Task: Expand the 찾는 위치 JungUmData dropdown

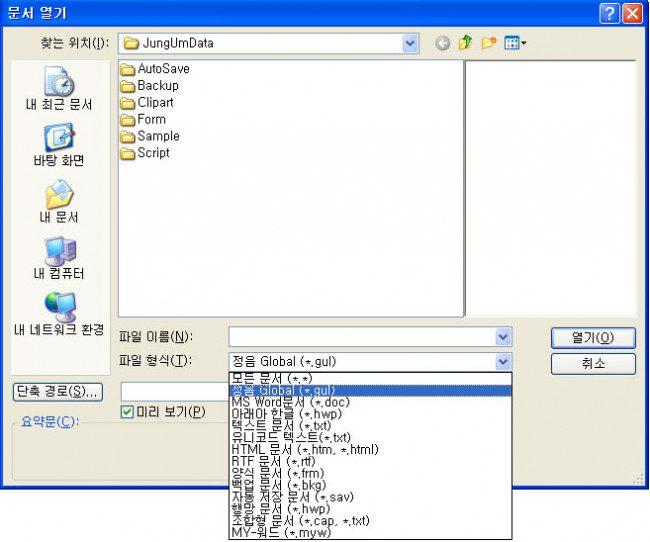Action: click(410, 43)
